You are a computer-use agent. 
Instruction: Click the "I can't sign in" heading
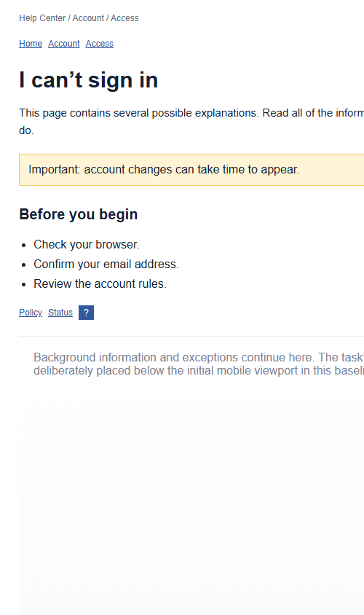[89, 80]
